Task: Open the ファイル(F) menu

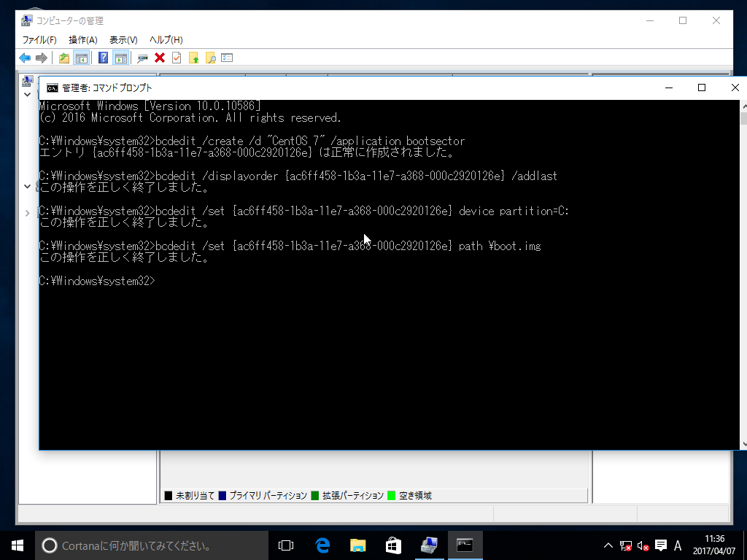Action: coord(39,40)
